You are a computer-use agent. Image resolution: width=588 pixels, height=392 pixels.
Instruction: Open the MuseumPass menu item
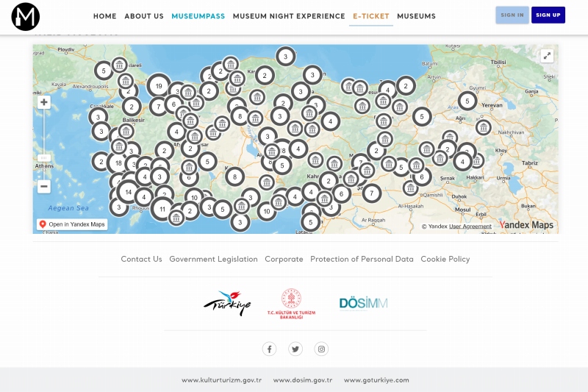[x=198, y=16]
